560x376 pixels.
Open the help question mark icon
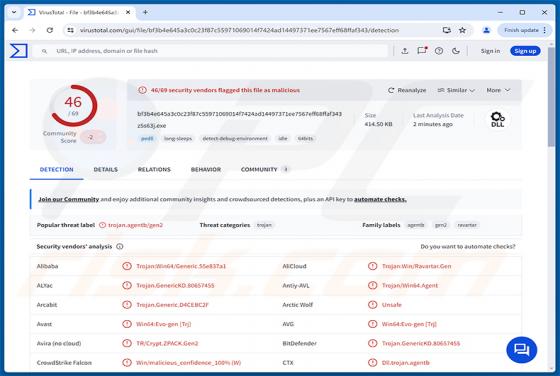coord(439,51)
